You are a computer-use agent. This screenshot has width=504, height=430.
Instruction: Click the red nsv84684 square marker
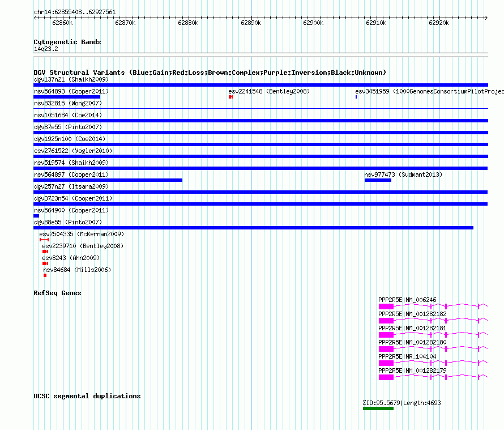(x=45, y=275)
